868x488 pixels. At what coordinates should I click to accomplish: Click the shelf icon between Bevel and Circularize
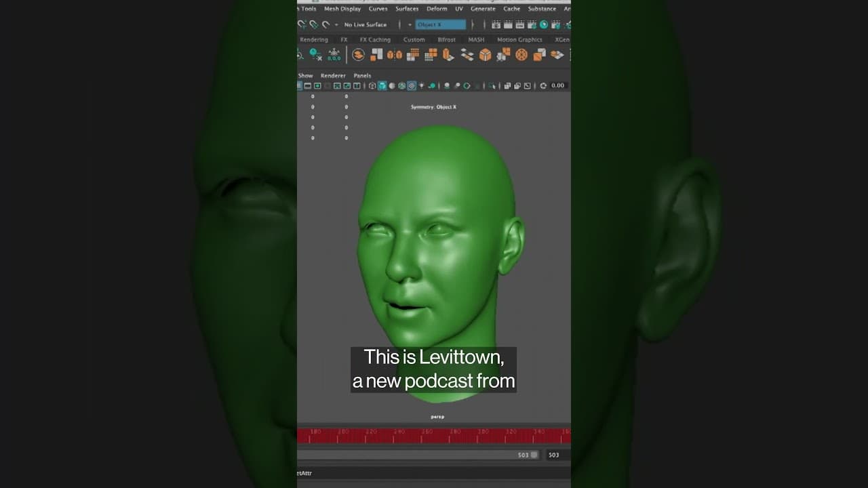click(x=502, y=55)
